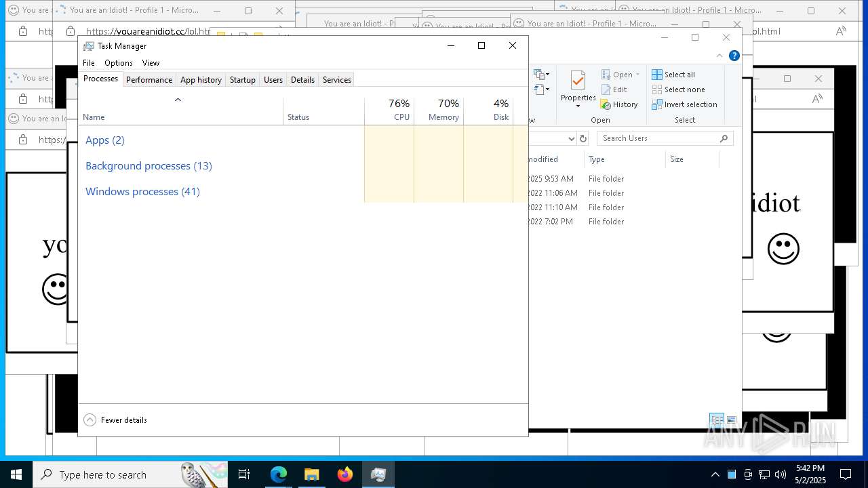Viewport: 868px width, 488px height.
Task: Click the taskbar search box
Action: 131,474
